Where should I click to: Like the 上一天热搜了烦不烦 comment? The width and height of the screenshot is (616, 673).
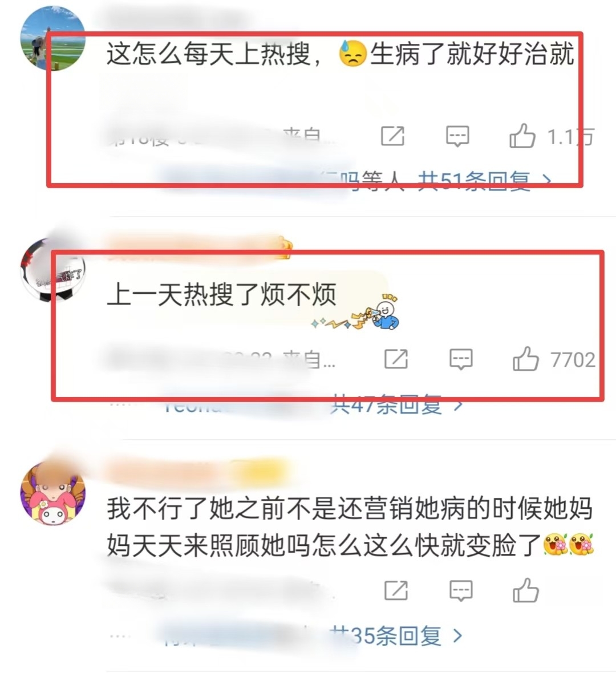tap(525, 359)
